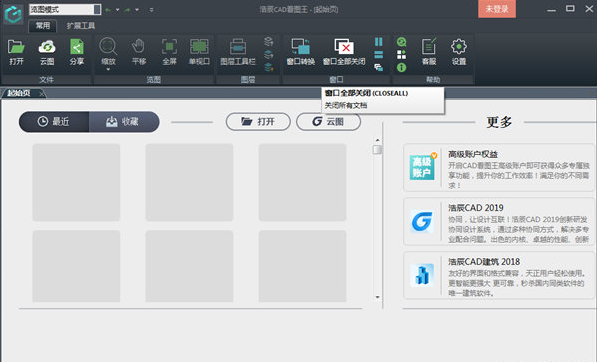Open Customer service (客服)
This screenshot has height=362, width=597.
click(x=429, y=46)
